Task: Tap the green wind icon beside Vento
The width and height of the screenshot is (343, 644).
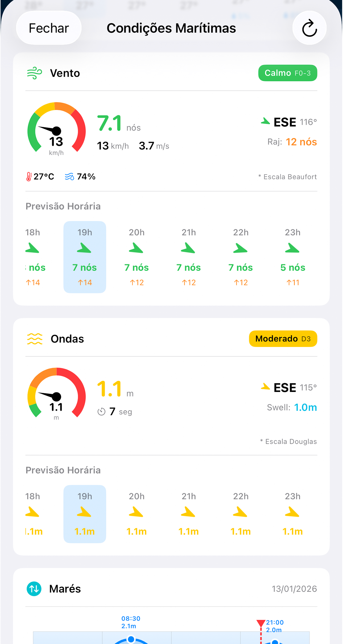Action: (35, 73)
